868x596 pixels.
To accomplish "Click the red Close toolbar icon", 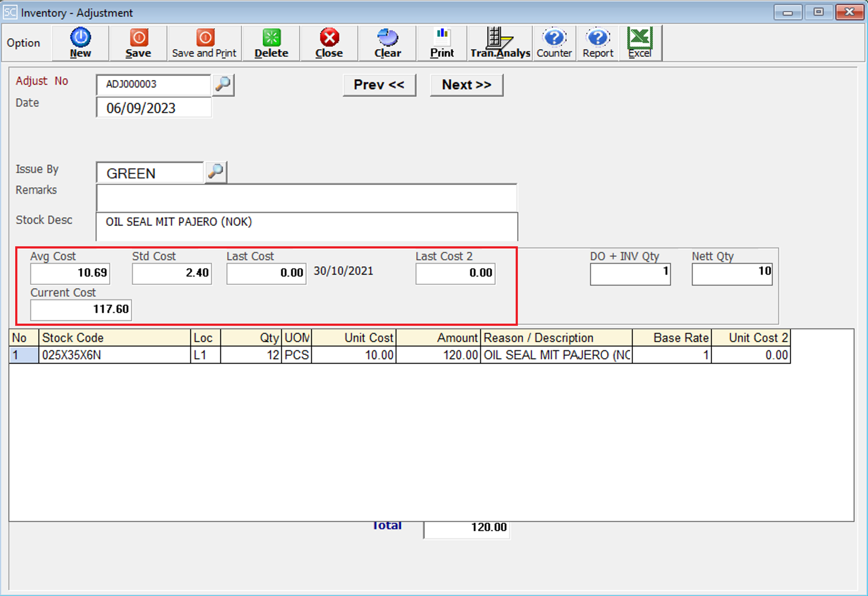I will click(329, 43).
